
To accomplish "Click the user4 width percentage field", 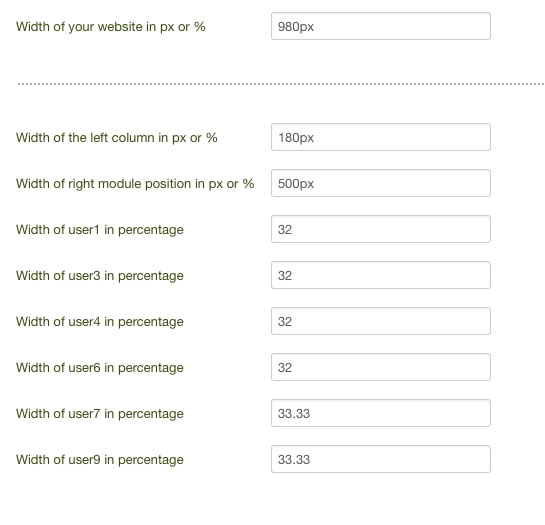I will (x=381, y=321).
